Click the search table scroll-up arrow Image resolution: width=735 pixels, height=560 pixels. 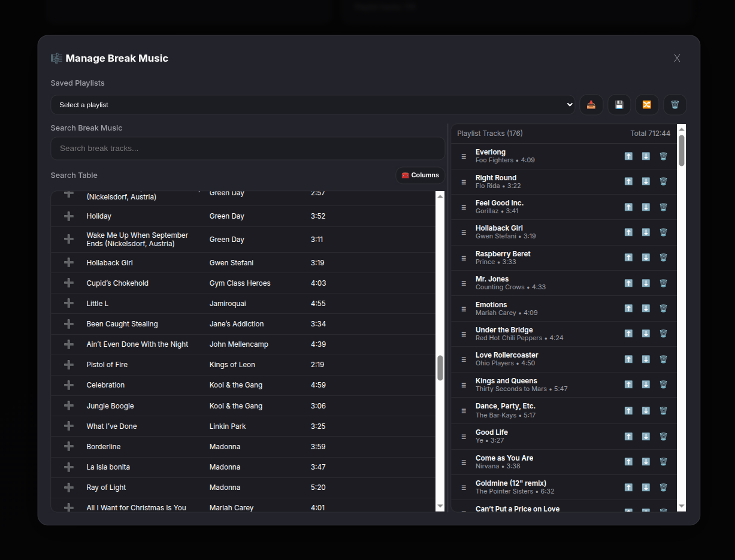pyautogui.click(x=440, y=196)
